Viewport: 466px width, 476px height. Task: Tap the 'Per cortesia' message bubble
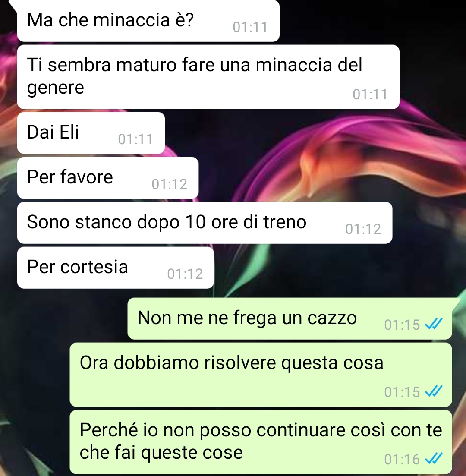(x=116, y=268)
